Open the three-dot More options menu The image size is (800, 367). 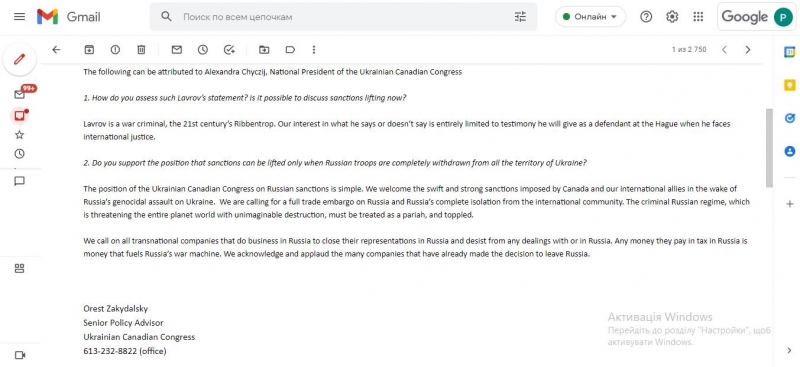[314, 50]
